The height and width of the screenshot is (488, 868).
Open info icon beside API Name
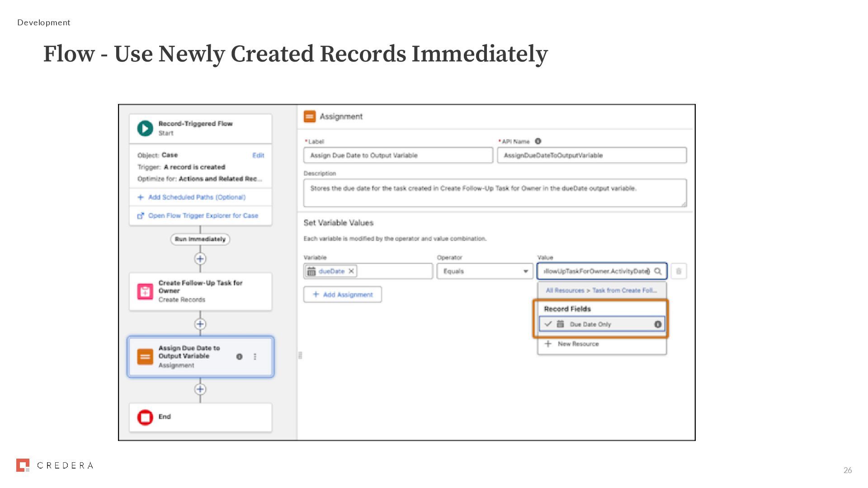click(538, 141)
